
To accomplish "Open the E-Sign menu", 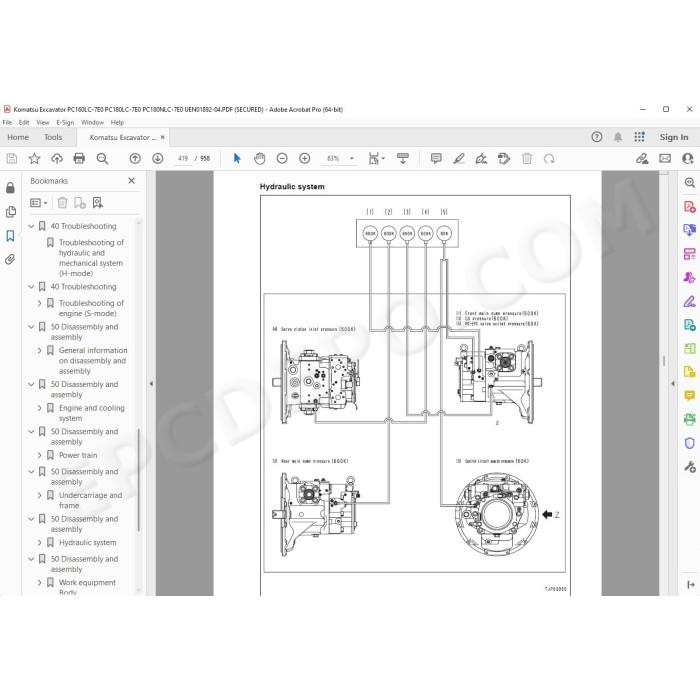I will 65,122.
